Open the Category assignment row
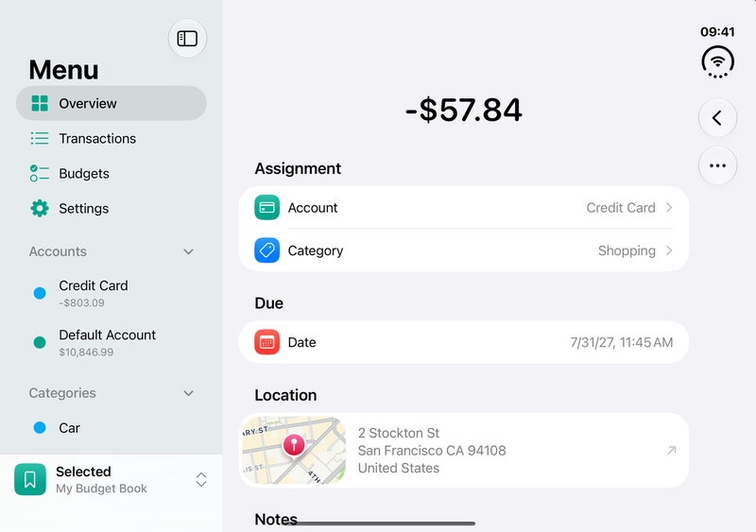The image size is (756, 532). (463, 250)
